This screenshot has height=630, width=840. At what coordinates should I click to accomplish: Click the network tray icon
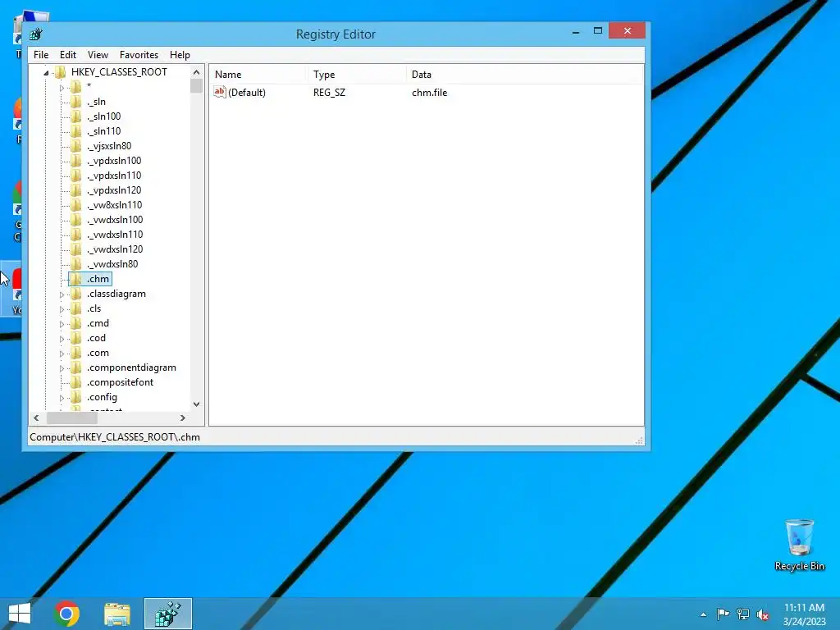pos(743,614)
